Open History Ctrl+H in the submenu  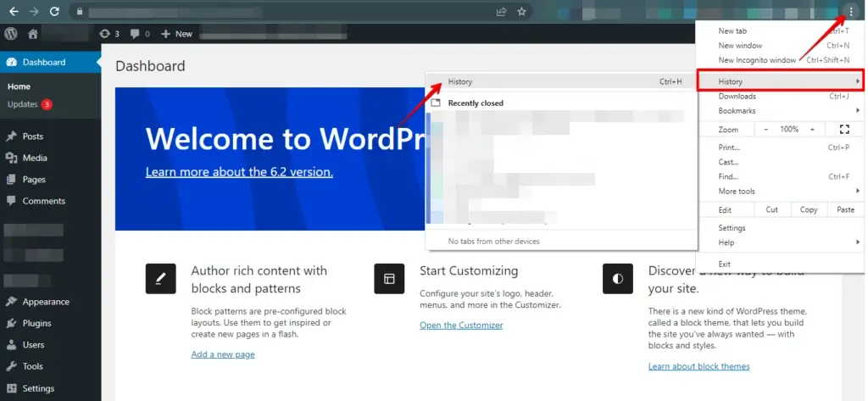point(561,81)
